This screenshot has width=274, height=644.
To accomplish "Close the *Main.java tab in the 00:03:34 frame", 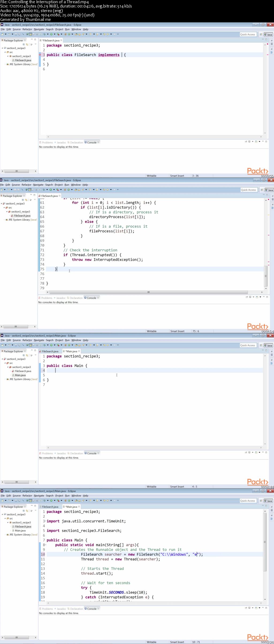I will [79, 507].
